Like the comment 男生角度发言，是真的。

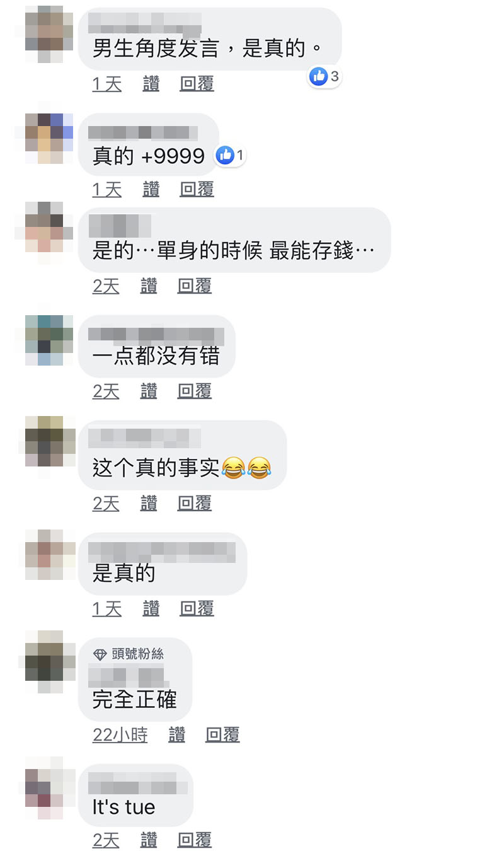click(151, 84)
